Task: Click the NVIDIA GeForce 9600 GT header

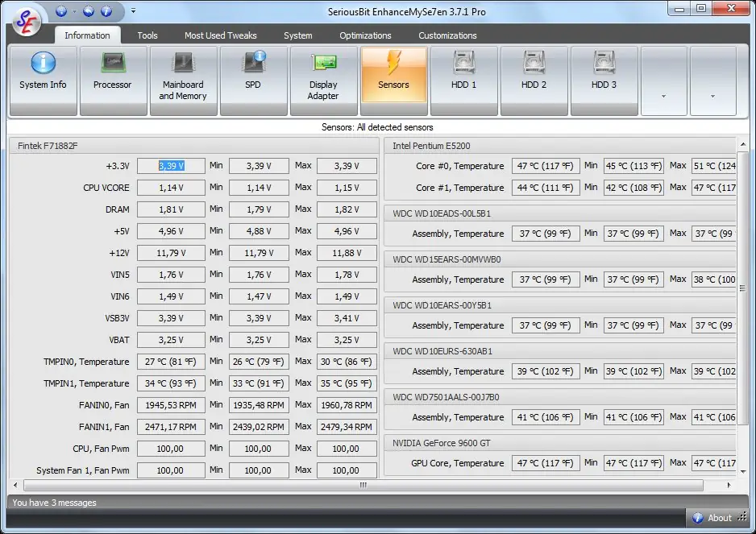Action: click(560, 443)
